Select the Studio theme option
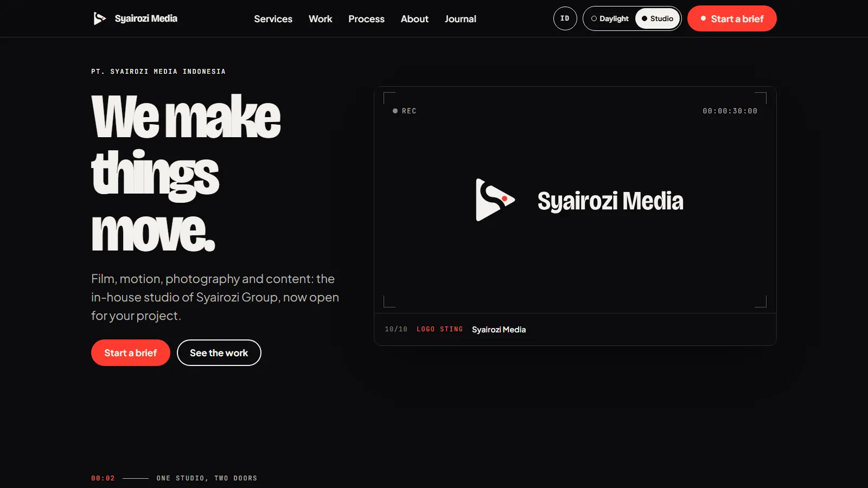868x488 pixels. pyautogui.click(x=658, y=18)
